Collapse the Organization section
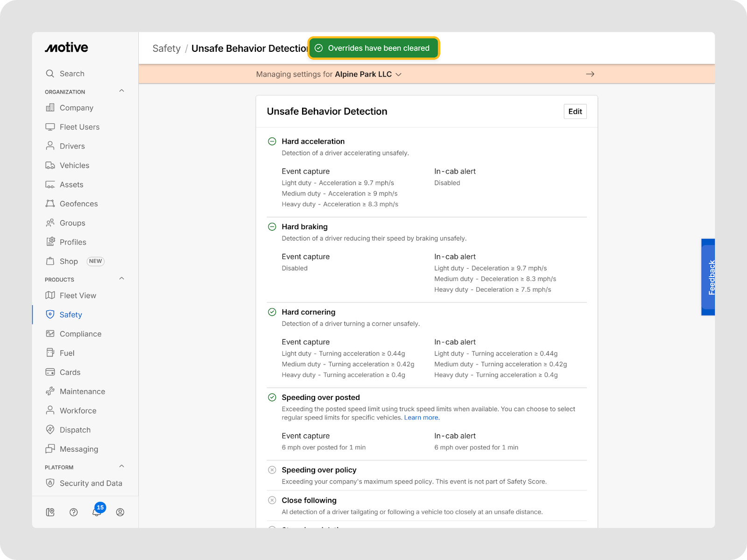This screenshot has width=747, height=560. click(x=121, y=91)
